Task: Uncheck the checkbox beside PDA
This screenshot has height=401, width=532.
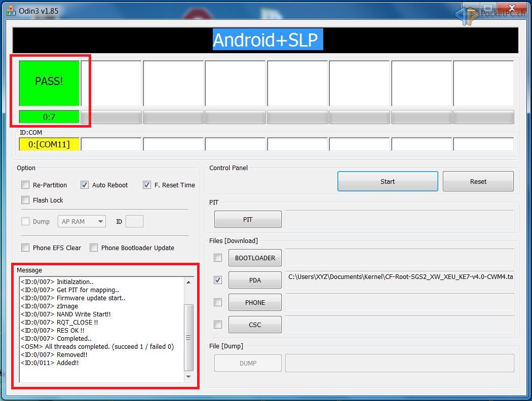Action: click(x=218, y=280)
